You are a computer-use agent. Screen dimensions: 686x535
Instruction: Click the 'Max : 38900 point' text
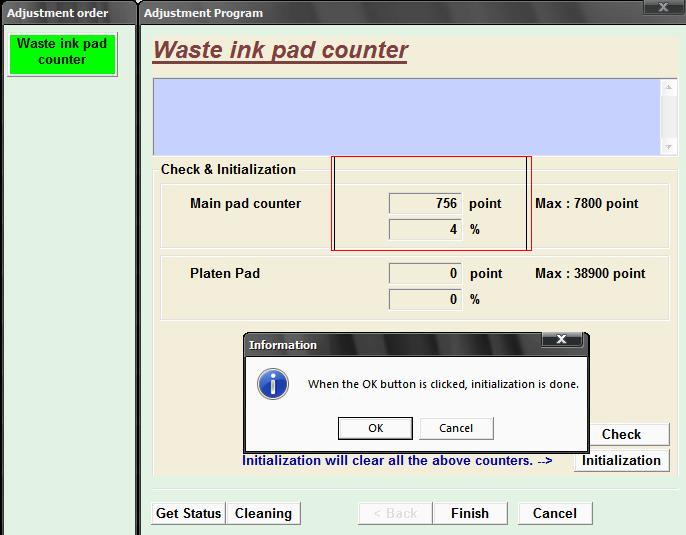tap(590, 273)
